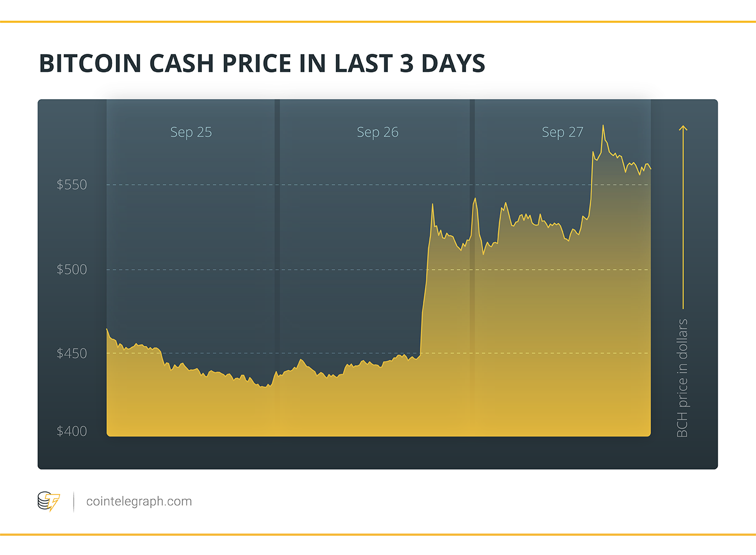This screenshot has height=555, width=756.
Task: Click the BCH price in dollars label
Action: pos(682,378)
